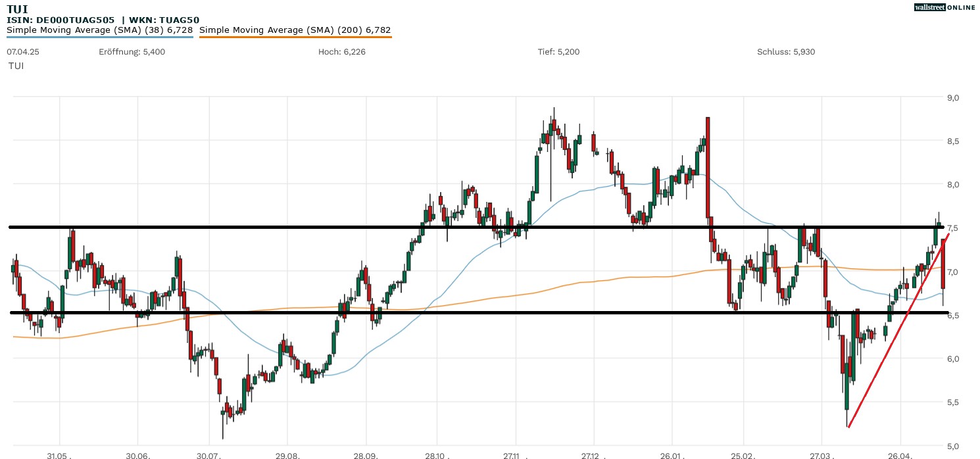Click the orange underline below SMA (200)
The height and width of the screenshot is (459, 980).
295,37
